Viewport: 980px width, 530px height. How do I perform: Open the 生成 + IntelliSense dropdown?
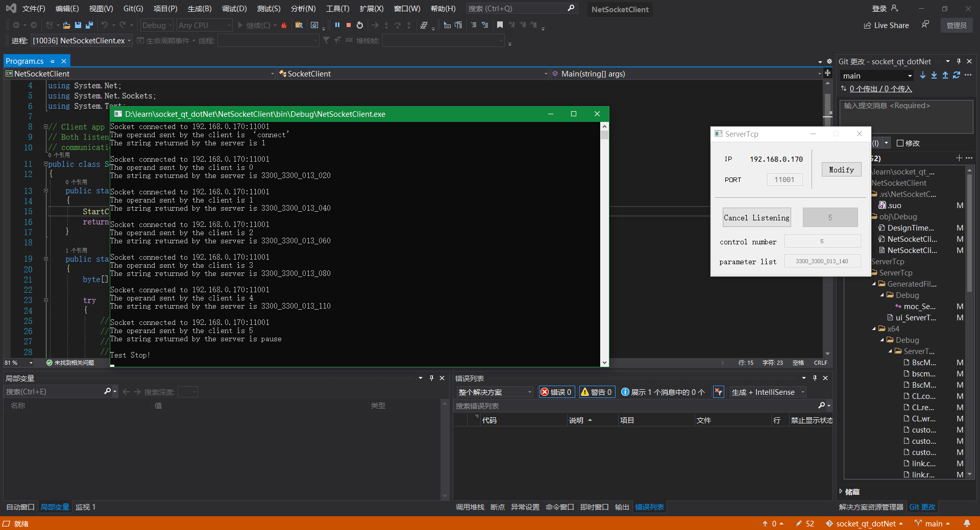(x=768, y=392)
